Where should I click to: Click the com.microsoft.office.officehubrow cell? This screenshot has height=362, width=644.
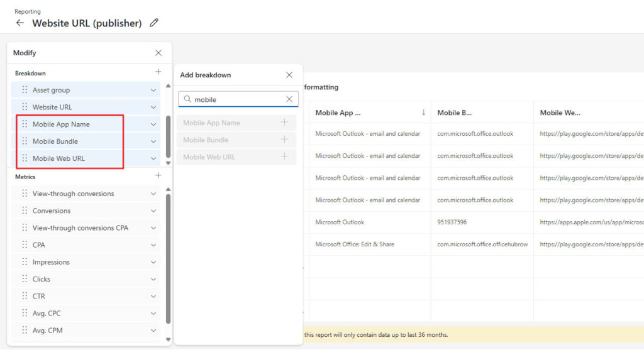[482, 244]
